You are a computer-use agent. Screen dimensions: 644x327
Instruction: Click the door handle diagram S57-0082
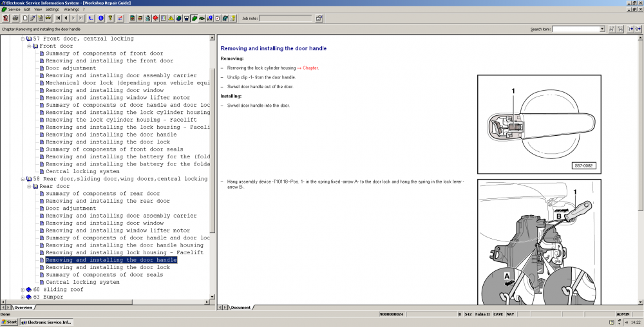tap(539, 124)
